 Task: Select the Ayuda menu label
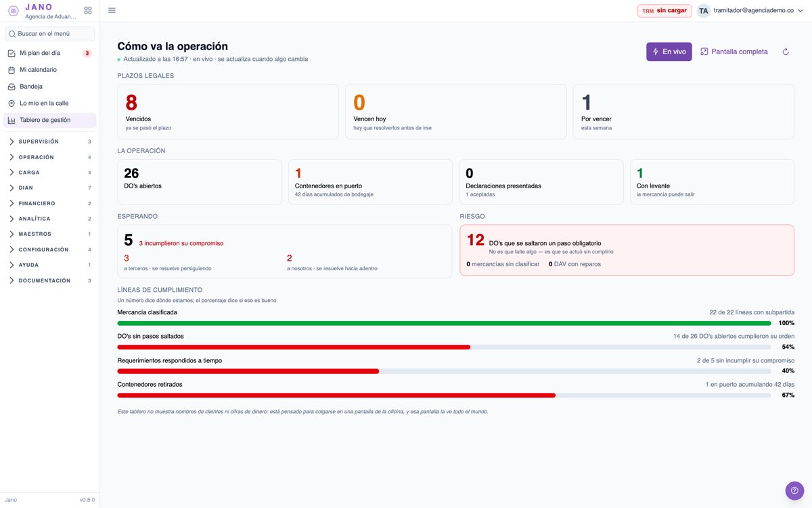point(28,265)
